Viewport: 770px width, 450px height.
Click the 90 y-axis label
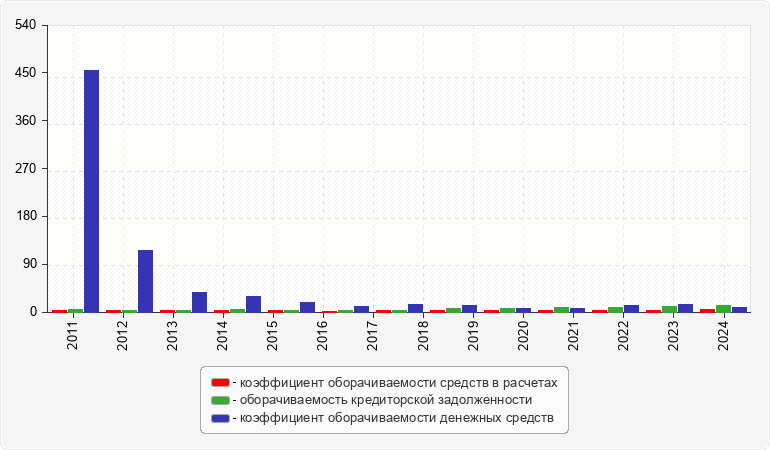29,265
